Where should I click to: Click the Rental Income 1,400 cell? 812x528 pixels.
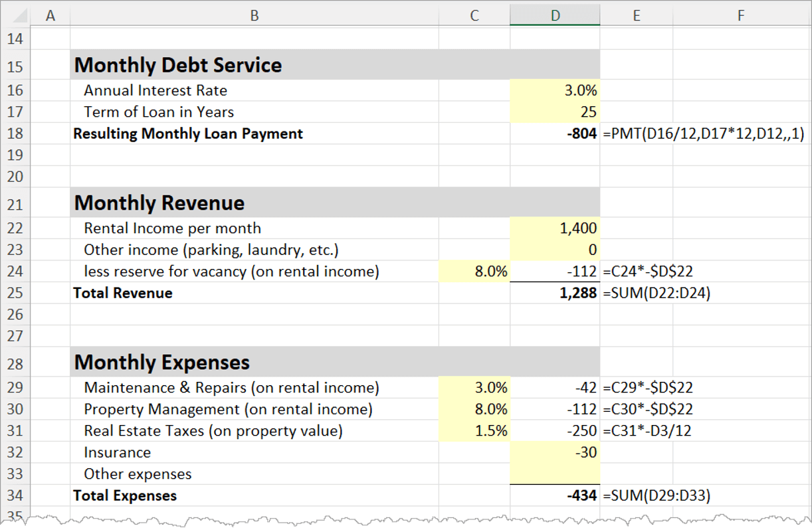click(555, 228)
